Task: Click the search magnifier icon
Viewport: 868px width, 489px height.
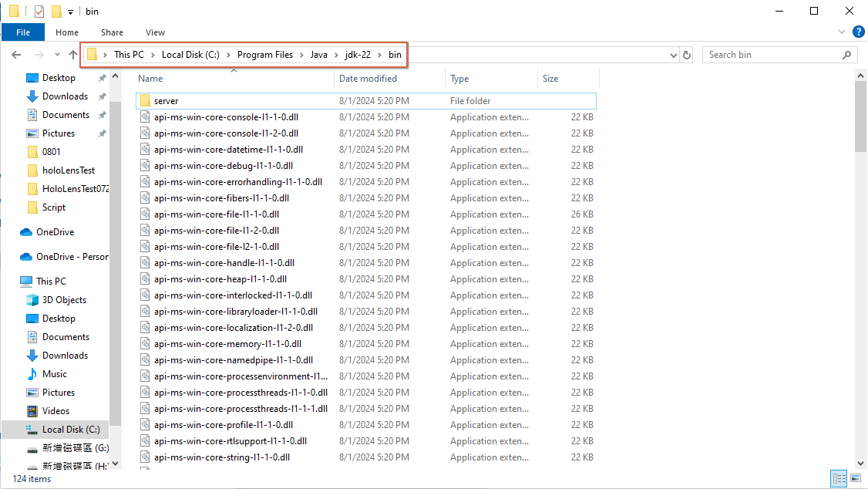Action: coord(846,55)
